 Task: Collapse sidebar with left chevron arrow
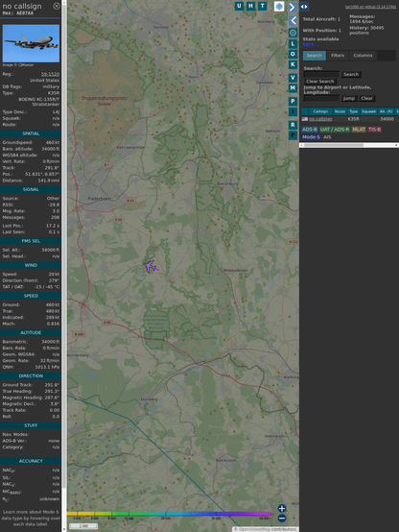pyautogui.click(x=293, y=21)
